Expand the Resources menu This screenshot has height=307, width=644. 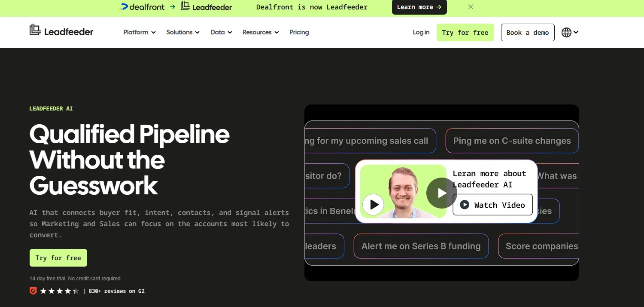261,32
